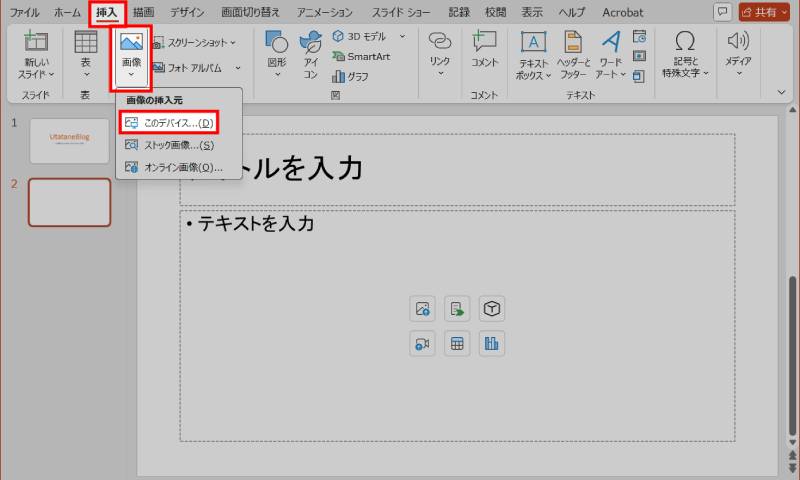Click the vertical scrollbar thumb
This screenshot has height=480, width=800.
792,356
